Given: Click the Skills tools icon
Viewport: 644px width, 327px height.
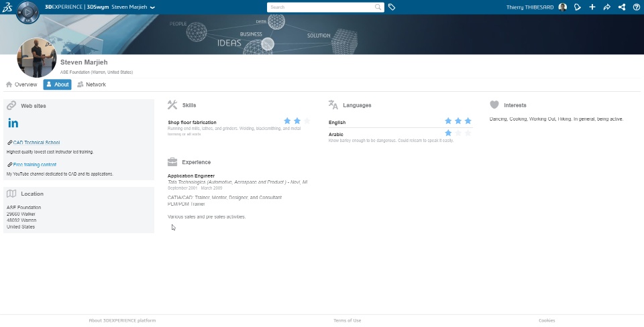Looking at the screenshot, I should pos(172,105).
